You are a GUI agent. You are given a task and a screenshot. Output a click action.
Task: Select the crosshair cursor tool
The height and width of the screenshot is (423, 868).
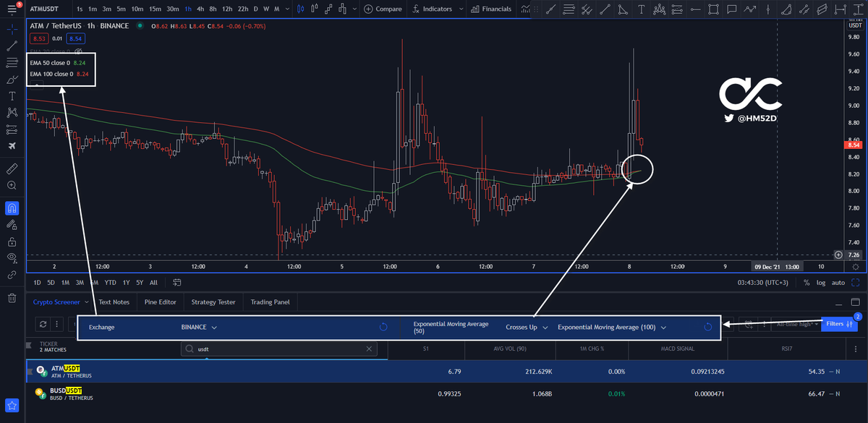[x=12, y=30]
